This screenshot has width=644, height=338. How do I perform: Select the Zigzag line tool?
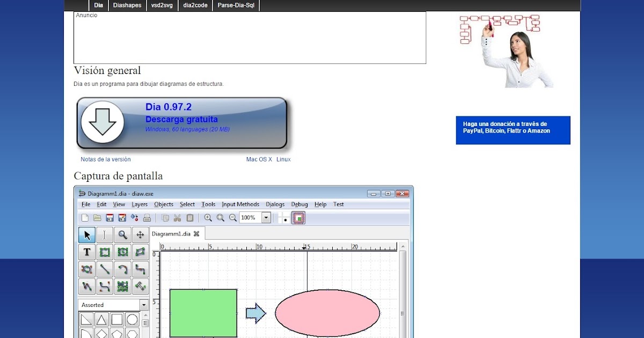[x=141, y=269]
